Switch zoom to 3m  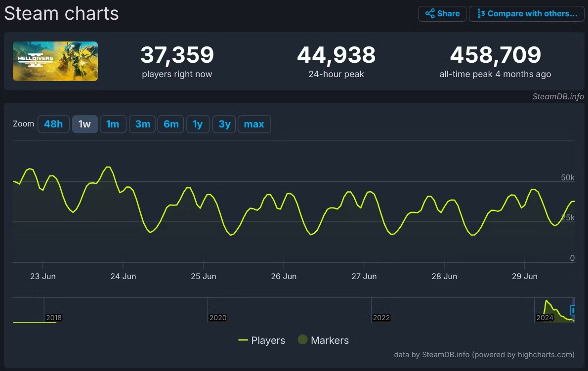142,124
